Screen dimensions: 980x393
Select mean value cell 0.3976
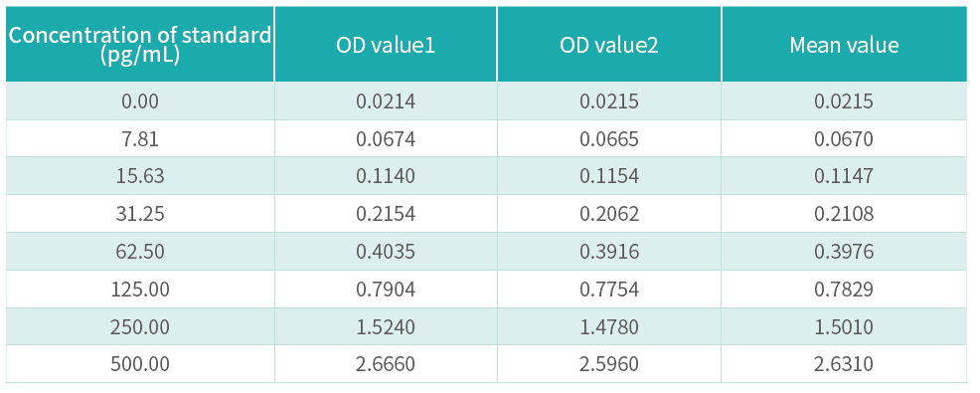[x=845, y=252]
